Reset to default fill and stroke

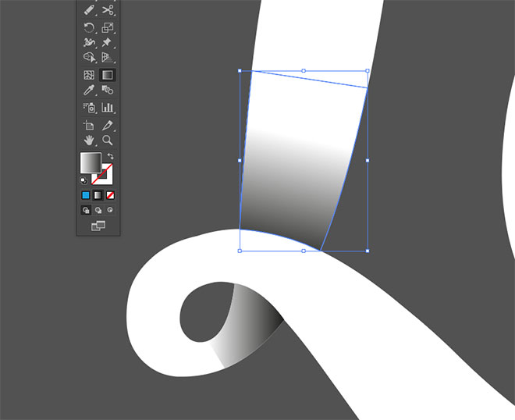coord(84,180)
